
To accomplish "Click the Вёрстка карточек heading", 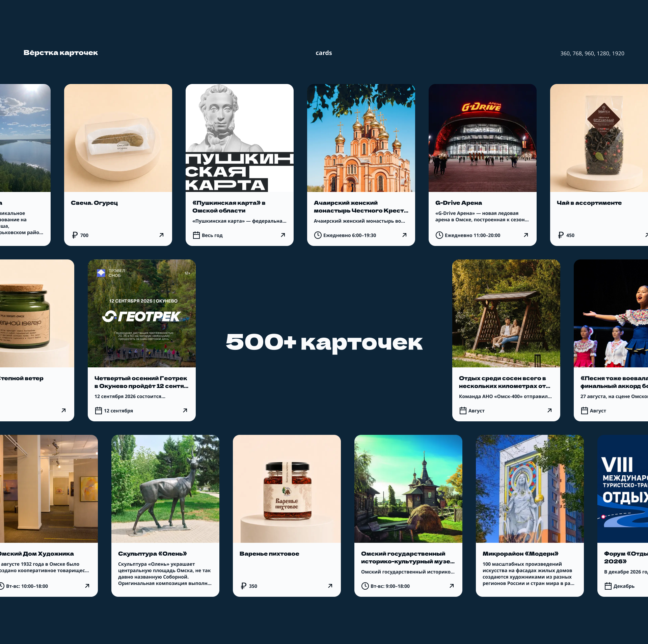I will click(x=61, y=53).
